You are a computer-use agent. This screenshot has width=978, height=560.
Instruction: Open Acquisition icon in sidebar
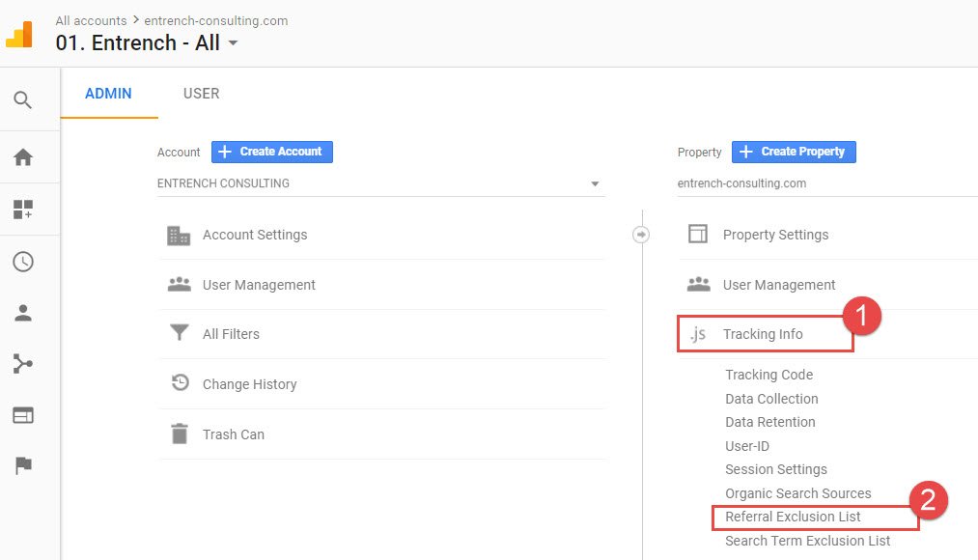pos(22,364)
